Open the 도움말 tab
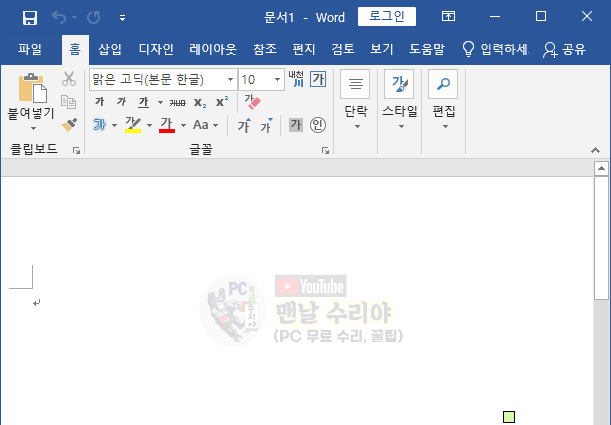Image resolution: width=611 pixels, height=425 pixels. coord(427,49)
